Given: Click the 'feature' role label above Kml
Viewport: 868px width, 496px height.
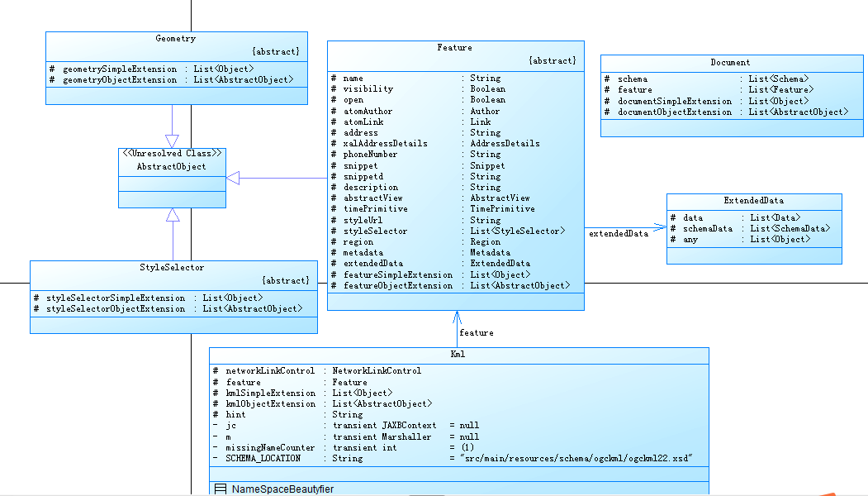Looking at the screenshot, I should (x=476, y=333).
